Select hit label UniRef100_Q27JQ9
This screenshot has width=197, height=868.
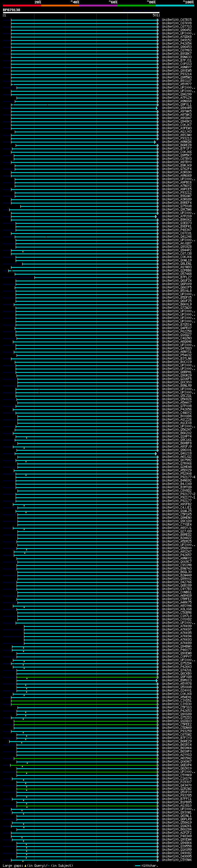point(176,531)
